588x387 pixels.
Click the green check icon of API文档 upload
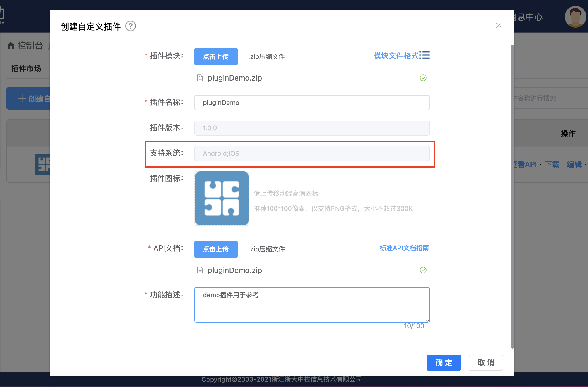pyautogui.click(x=423, y=270)
